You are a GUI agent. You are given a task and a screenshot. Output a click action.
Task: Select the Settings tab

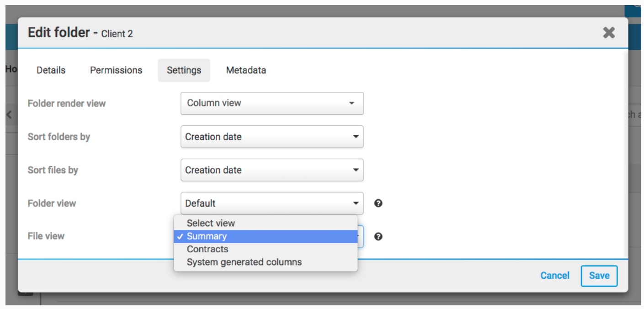(x=184, y=70)
